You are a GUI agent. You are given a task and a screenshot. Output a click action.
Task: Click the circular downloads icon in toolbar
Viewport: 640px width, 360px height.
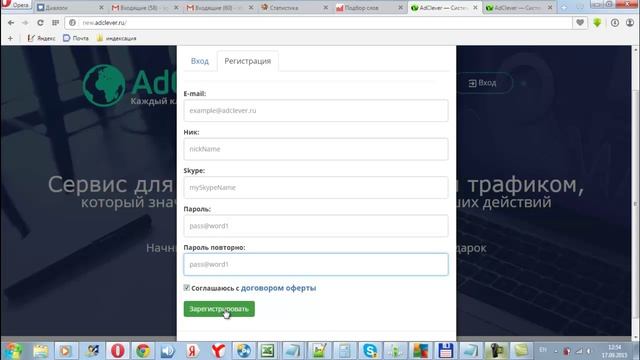coord(615,23)
